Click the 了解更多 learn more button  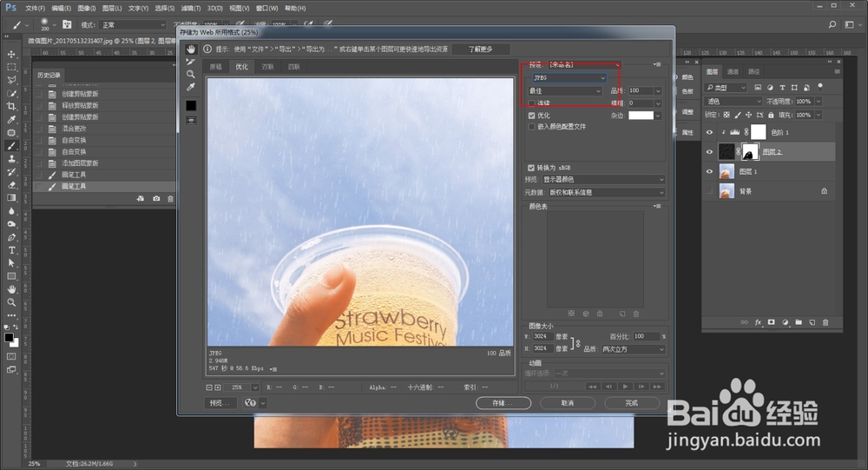point(480,50)
